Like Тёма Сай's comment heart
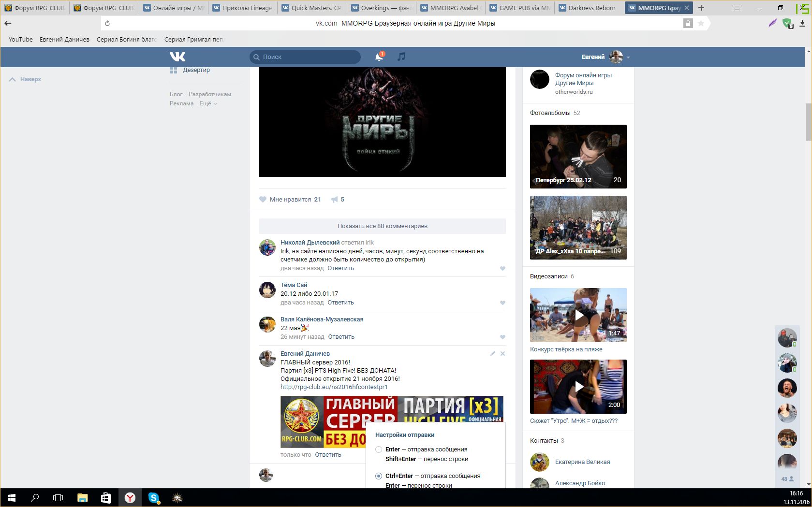This screenshot has width=812, height=507. pos(502,303)
